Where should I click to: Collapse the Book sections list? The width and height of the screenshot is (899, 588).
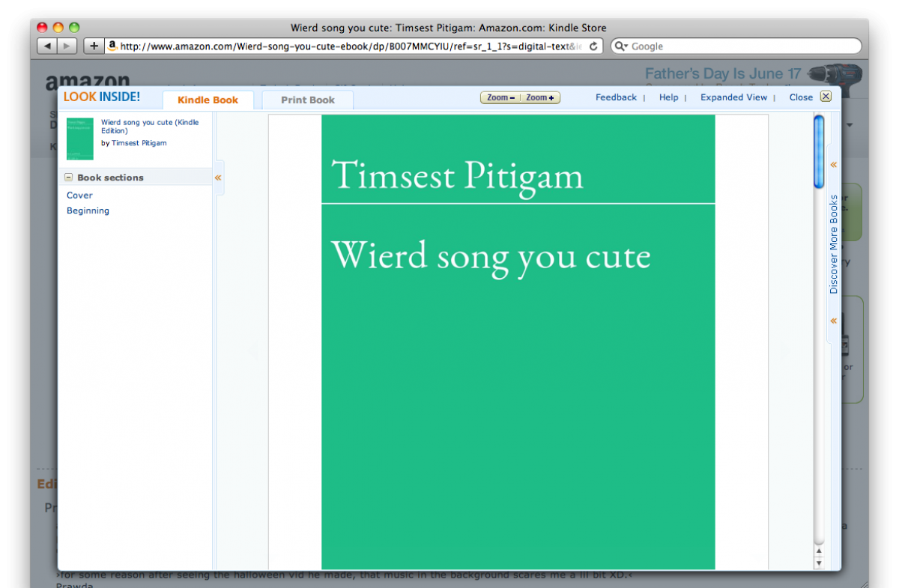69,178
